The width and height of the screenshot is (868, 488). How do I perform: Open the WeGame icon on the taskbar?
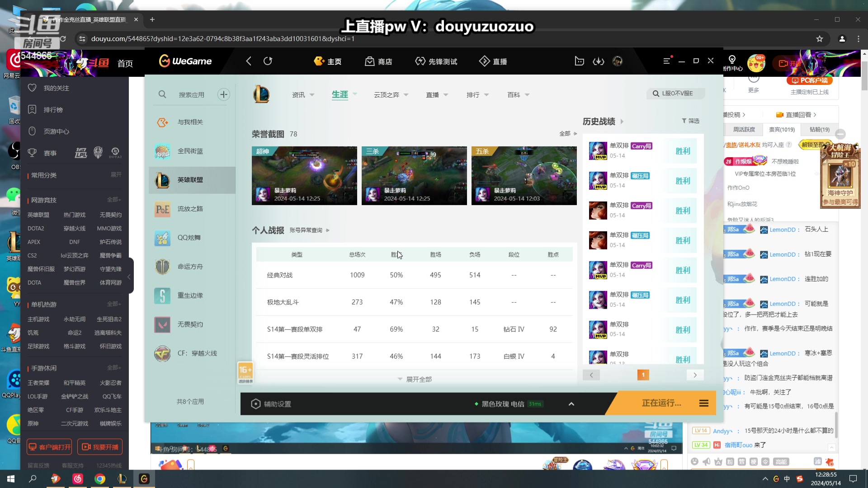[144, 479]
